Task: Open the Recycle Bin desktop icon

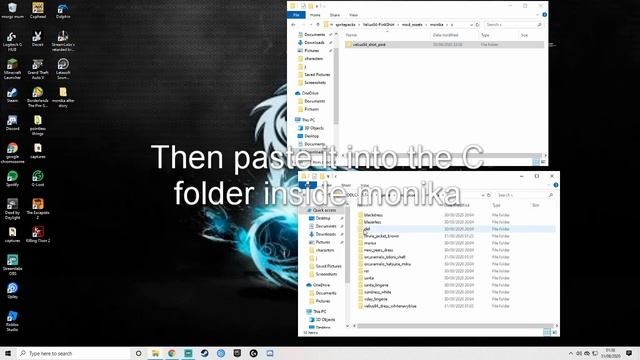Action: point(12,11)
